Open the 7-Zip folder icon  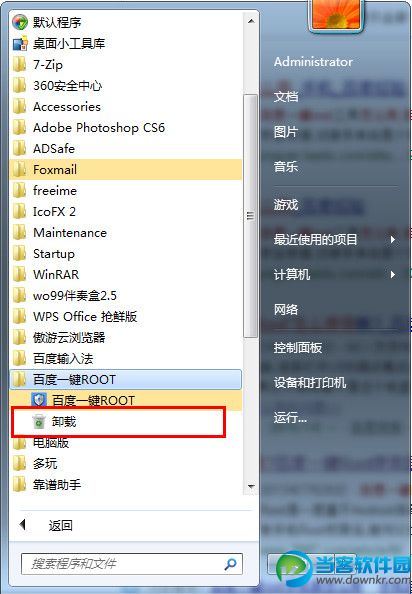[19, 65]
